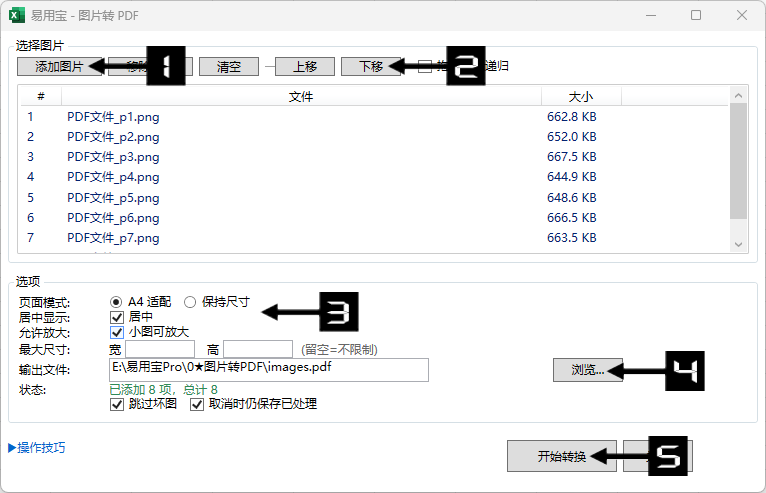
Task: Select the A4 适配 radio button
Action: [117, 301]
